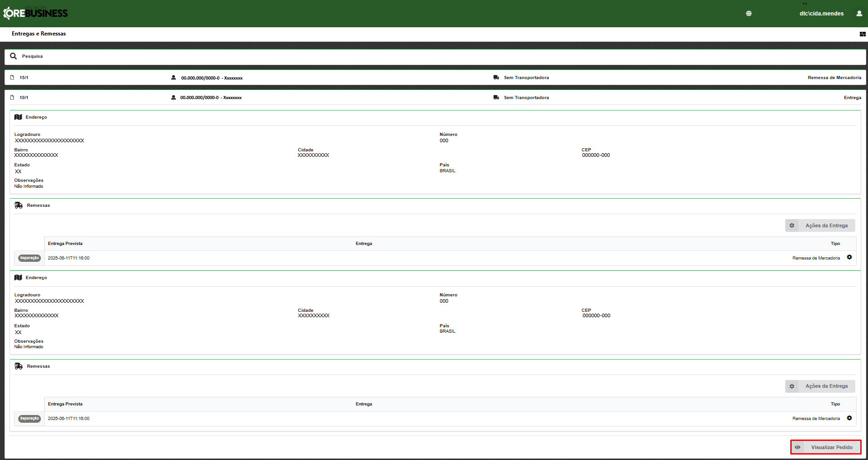
Task: Click the CoreBusiness logo
Action: tap(35, 13)
